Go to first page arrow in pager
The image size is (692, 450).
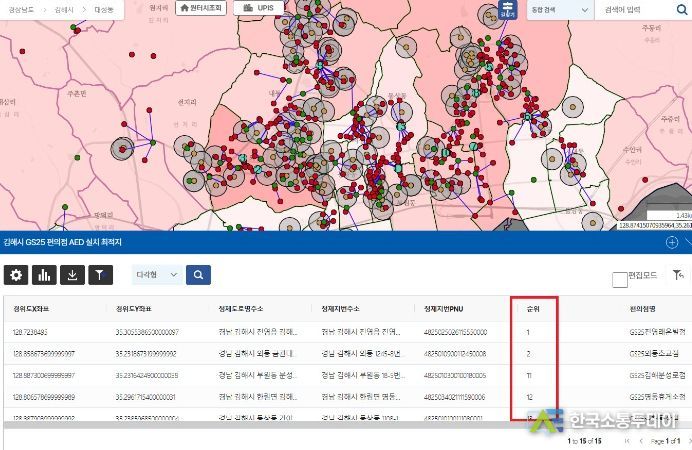pyautogui.click(x=627, y=441)
